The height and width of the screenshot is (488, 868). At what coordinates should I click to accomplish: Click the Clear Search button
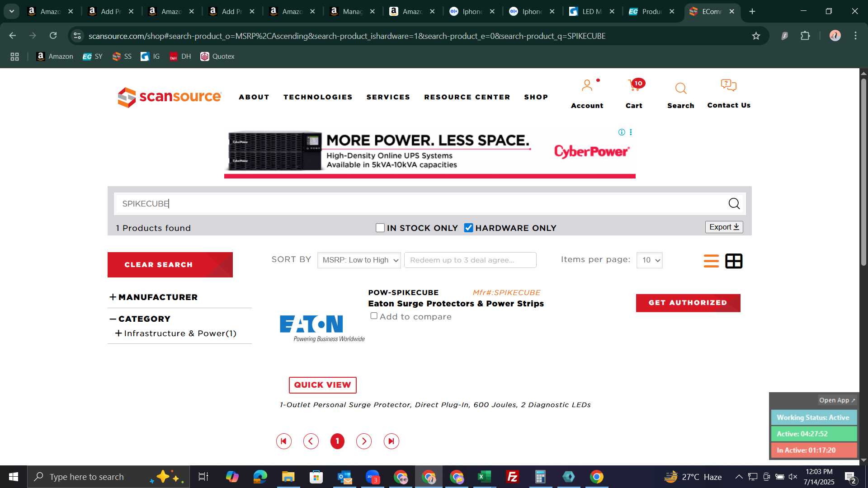pyautogui.click(x=170, y=265)
